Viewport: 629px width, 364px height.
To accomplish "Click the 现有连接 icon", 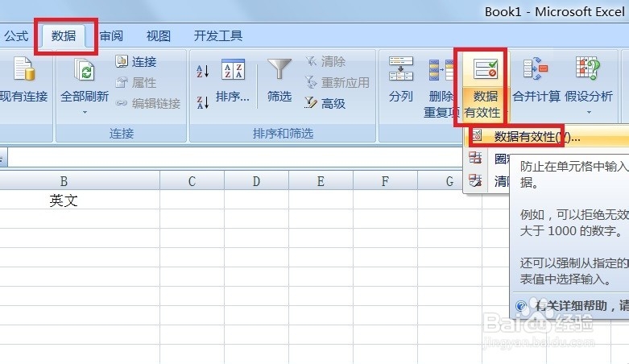I will [23, 68].
